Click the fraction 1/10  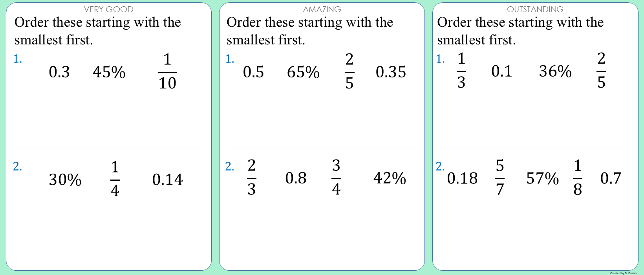tap(167, 72)
